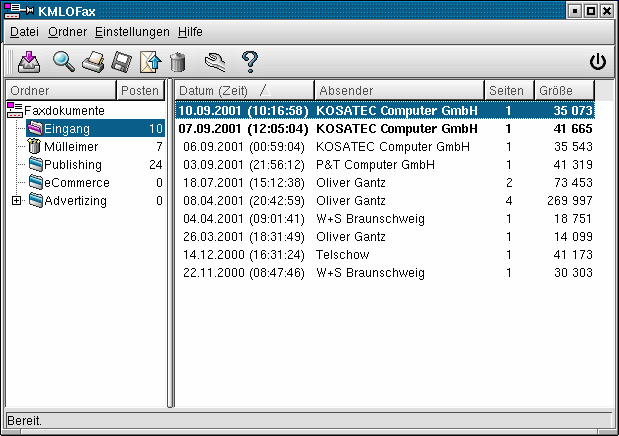The image size is (619, 436).
Task: Click the Publishing folder icon
Action: point(36,164)
